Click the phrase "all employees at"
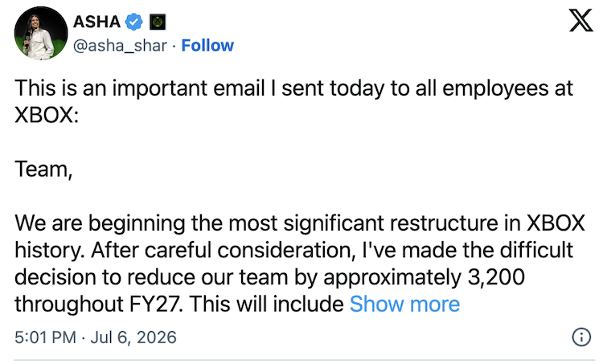This screenshot has width=603, height=364. click(494, 88)
